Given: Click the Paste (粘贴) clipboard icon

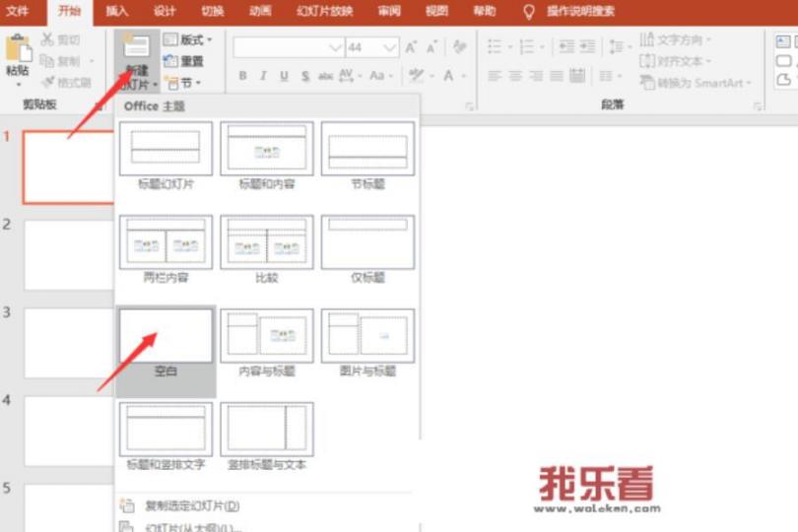Looking at the screenshot, I should tap(18, 48).
